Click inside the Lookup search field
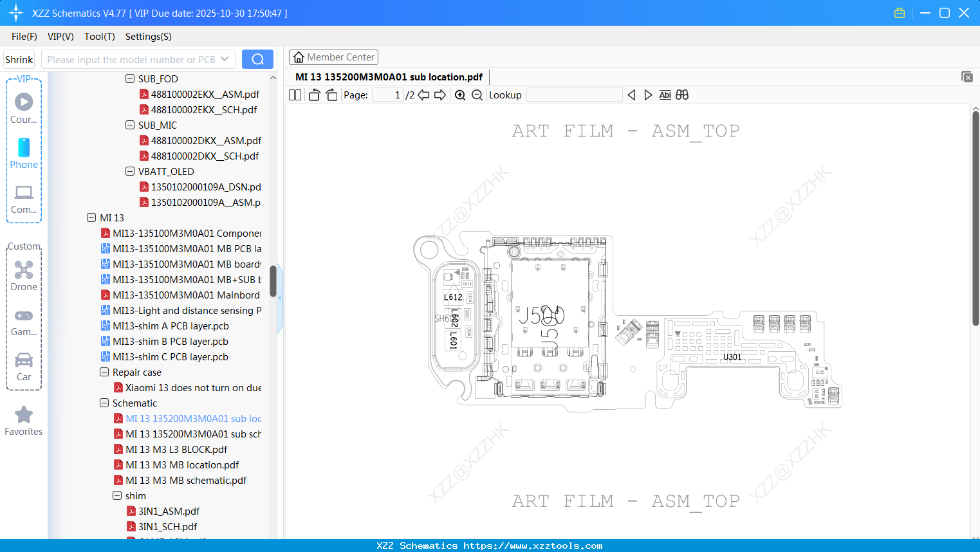980x552 pixels. [x=574, y=95]
